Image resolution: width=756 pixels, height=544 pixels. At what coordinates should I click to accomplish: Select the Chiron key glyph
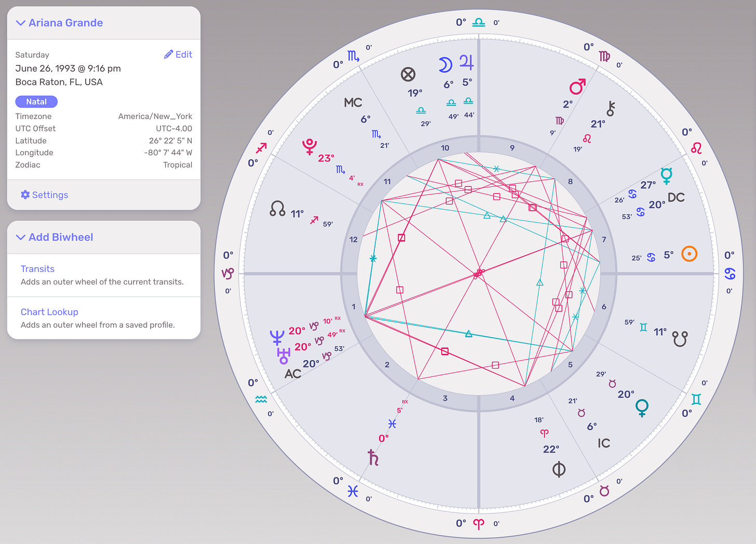point(611,108)
